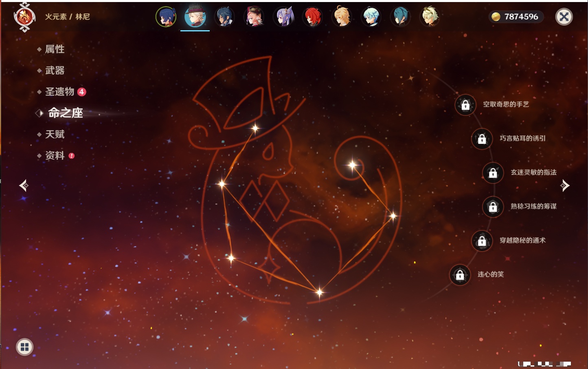588x369 pixels.
Task: Go to previous character with left arrow
Action: tap(24, 186)
